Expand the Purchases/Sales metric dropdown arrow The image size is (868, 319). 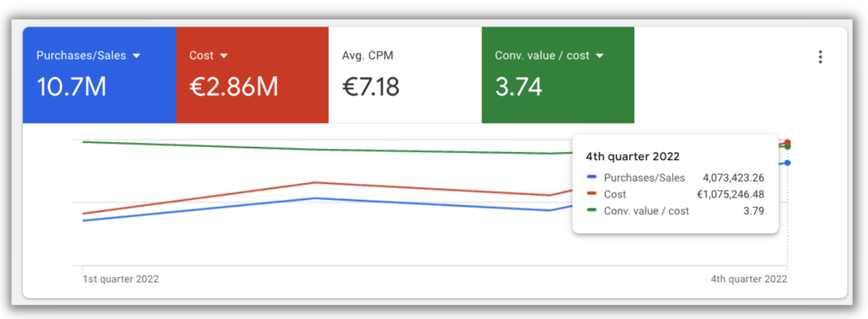[x=136, y=56]
